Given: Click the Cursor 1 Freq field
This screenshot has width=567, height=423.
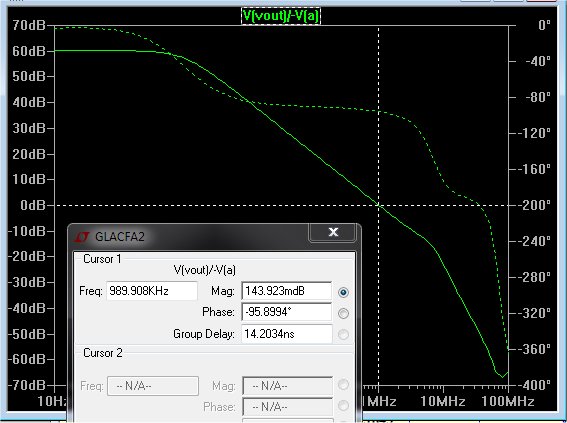Looking at the screenshot, I should 152,291.
